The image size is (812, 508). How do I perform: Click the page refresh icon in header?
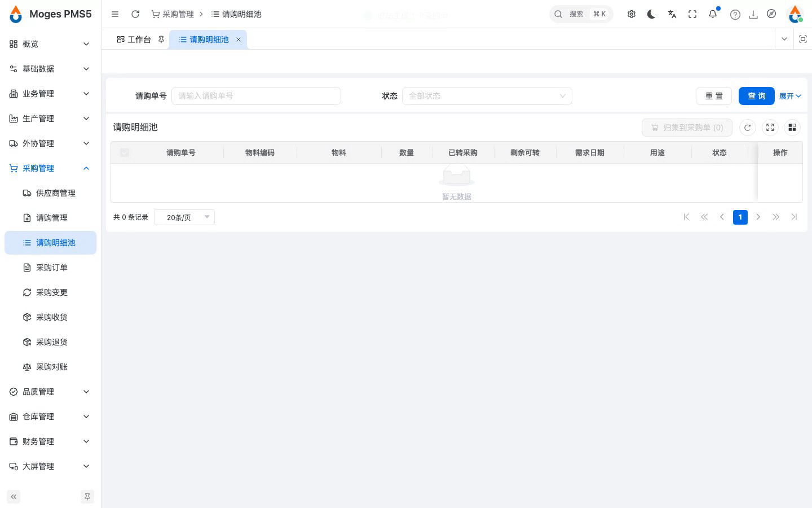135,14
